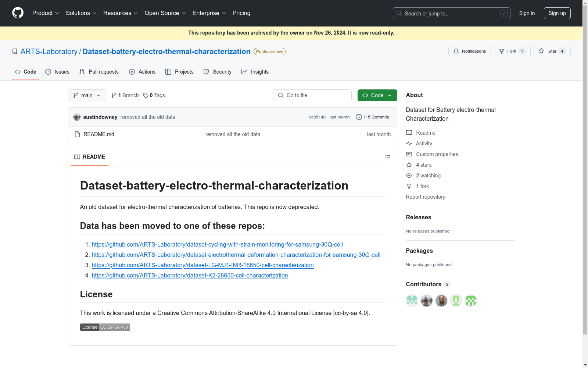Viewport: 588px width, 368px height.
Task: Select the README tab header
Action: coord(90,157)
